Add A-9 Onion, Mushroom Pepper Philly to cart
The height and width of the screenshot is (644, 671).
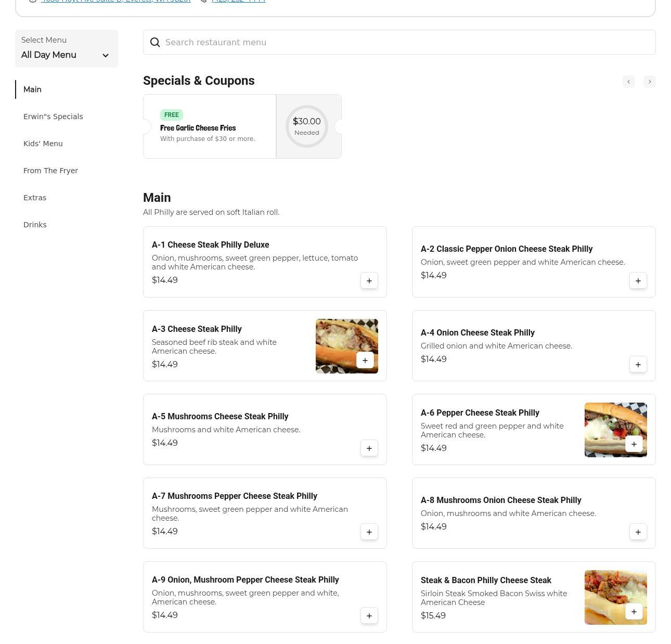point(369,616)
